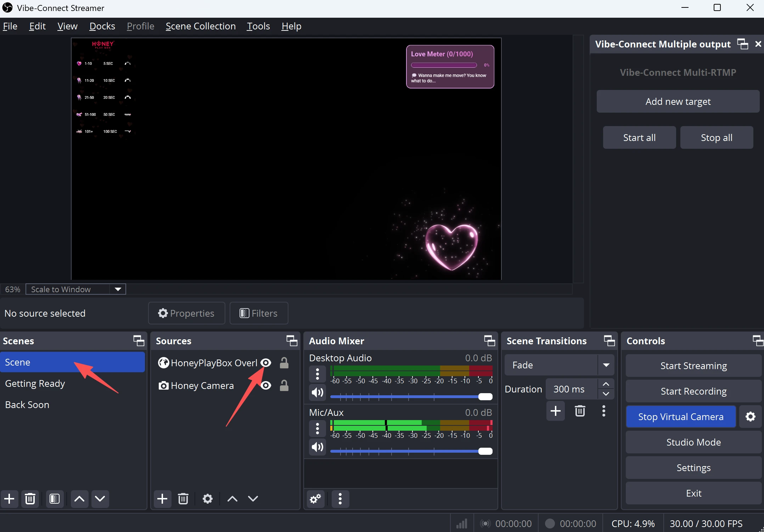The image size is (764, 532).
Task: Delete transition using trash icon
Action: click(x=580, y=411)
